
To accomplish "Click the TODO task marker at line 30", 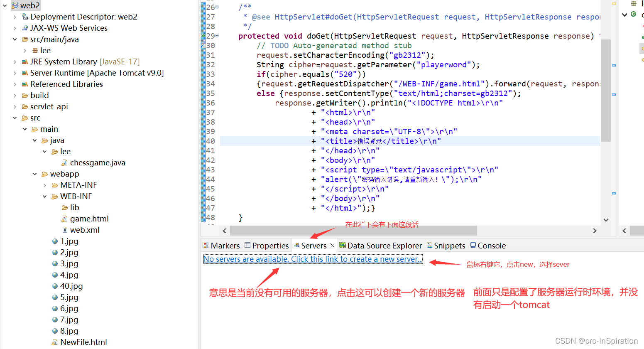I will pos(203,46).
